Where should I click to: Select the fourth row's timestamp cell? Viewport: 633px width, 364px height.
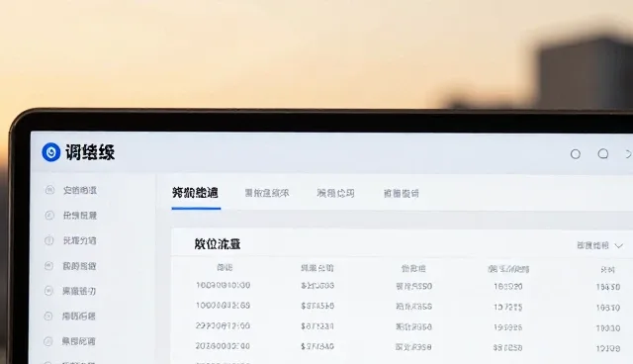223,346
